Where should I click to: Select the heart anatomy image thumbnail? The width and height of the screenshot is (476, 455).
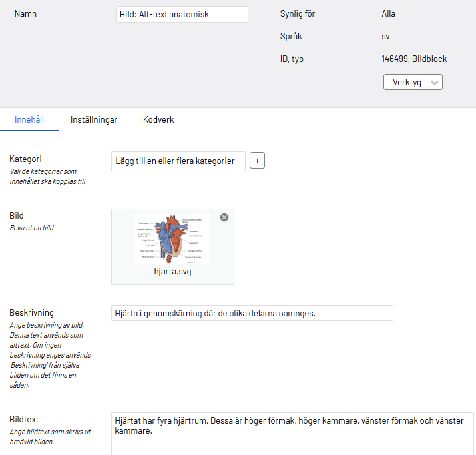point(172,238)
